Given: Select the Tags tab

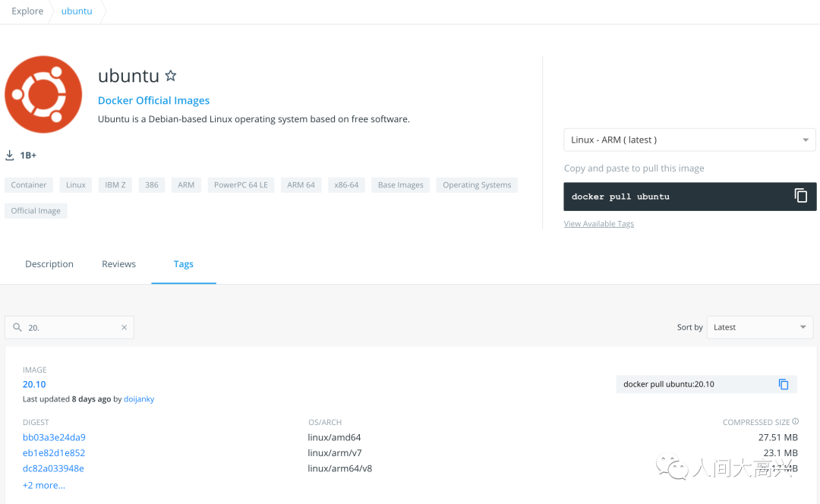Looking at the screenshot, I should pyautogui.click(x=184, y=264).
